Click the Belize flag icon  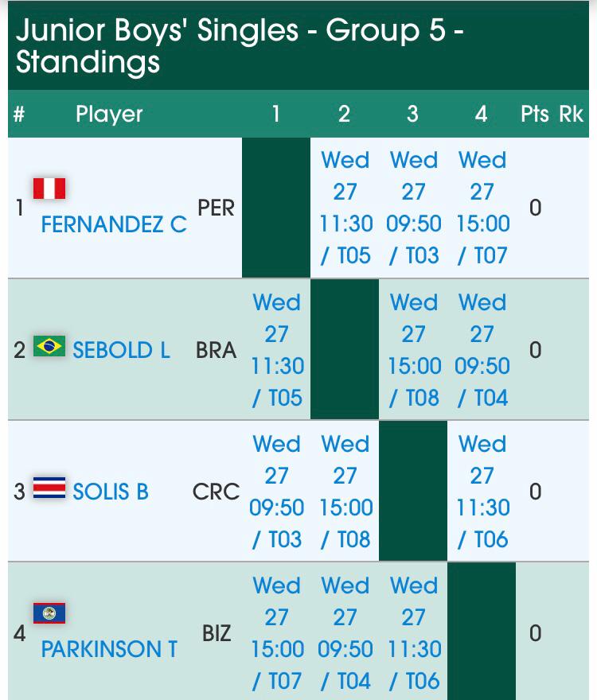(49, 613)
